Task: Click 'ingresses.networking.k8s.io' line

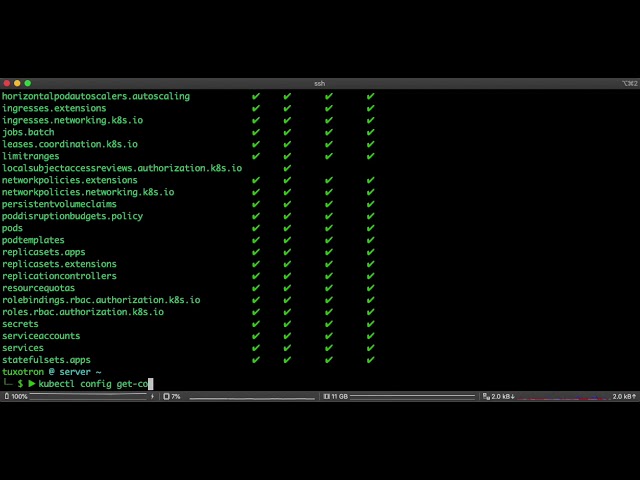Action: [x=73, y=120]
